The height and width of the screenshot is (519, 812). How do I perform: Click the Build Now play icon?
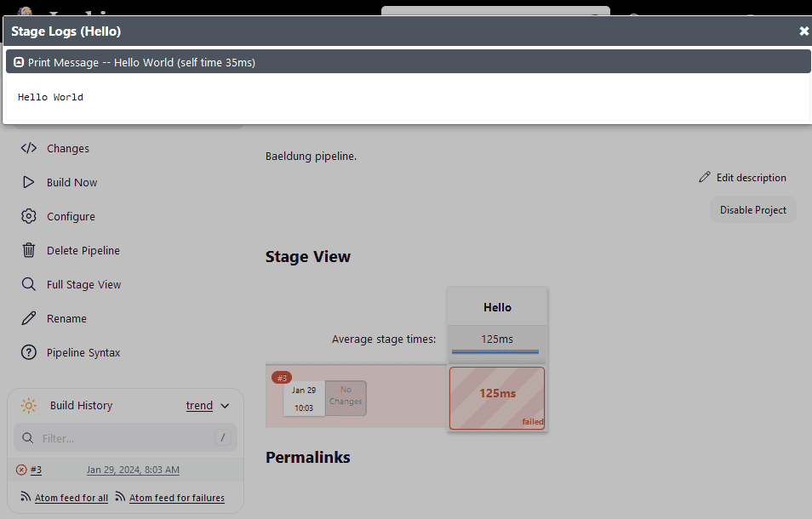29,182
